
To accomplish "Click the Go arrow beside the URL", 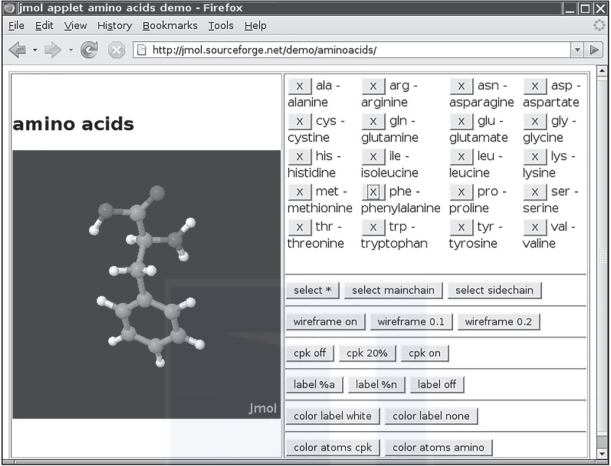I will pyautogui.click(x=593, y=50).
